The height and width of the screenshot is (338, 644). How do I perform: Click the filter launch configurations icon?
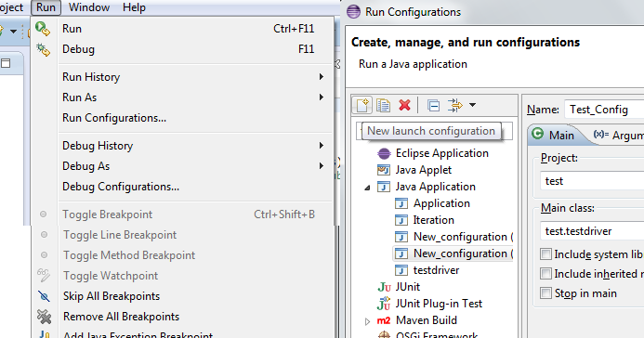(455, 106)
